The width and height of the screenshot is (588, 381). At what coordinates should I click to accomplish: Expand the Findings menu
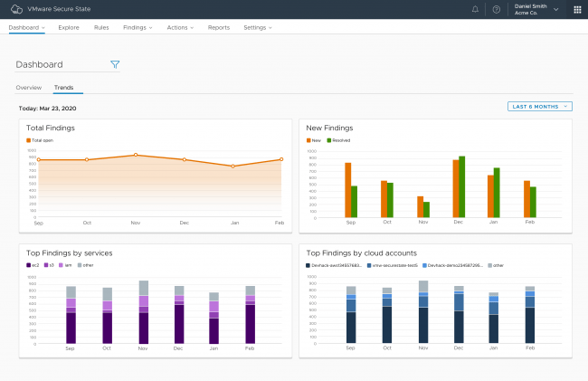pos(138,27)
